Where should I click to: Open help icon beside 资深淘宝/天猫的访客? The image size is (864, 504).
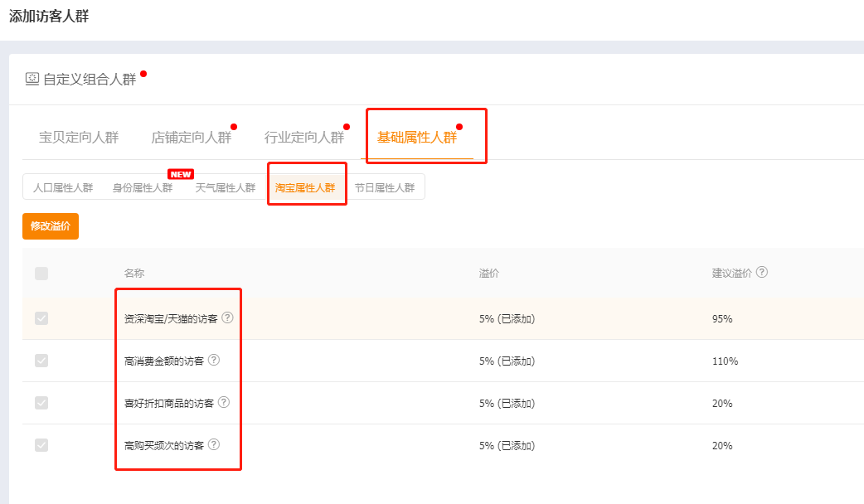[x=227, y=317]
